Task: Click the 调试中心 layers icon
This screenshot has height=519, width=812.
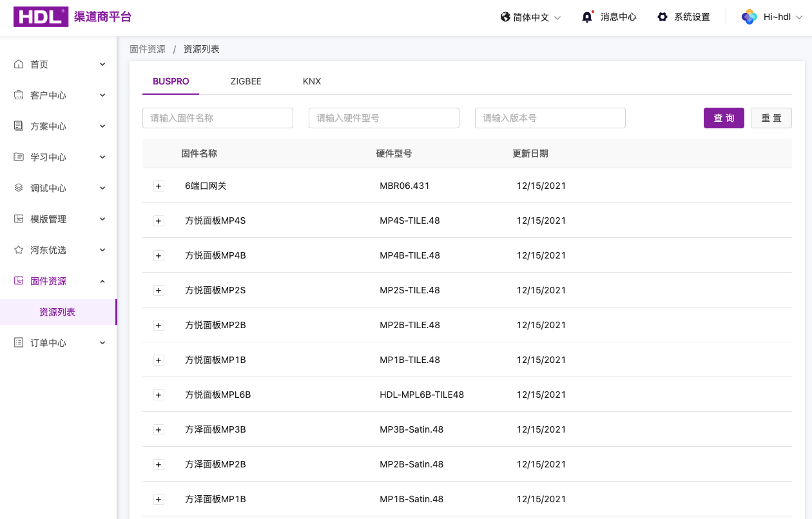Action: pyautogui.click(x=19, y=188)
